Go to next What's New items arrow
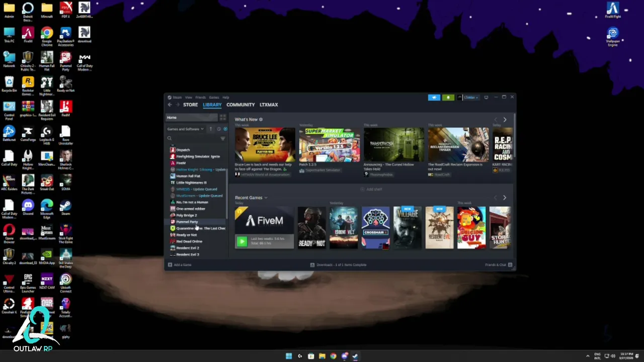The height and width of the screenshot is (362, 644). tap(505, 120)
